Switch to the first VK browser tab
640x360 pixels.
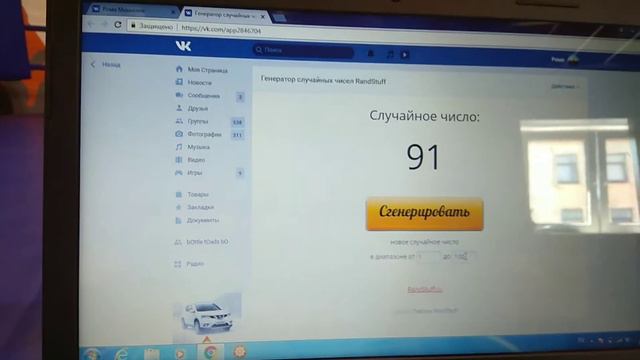[x=130, y=9]
